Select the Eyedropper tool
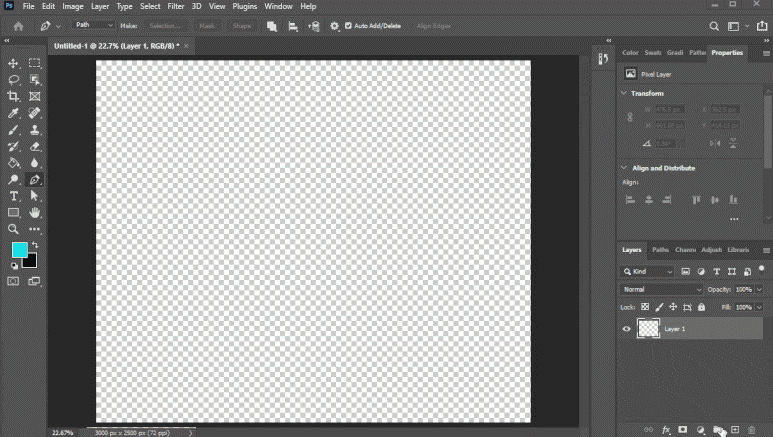The width and height of the screenshot is (773, 437). coord(13,113)
